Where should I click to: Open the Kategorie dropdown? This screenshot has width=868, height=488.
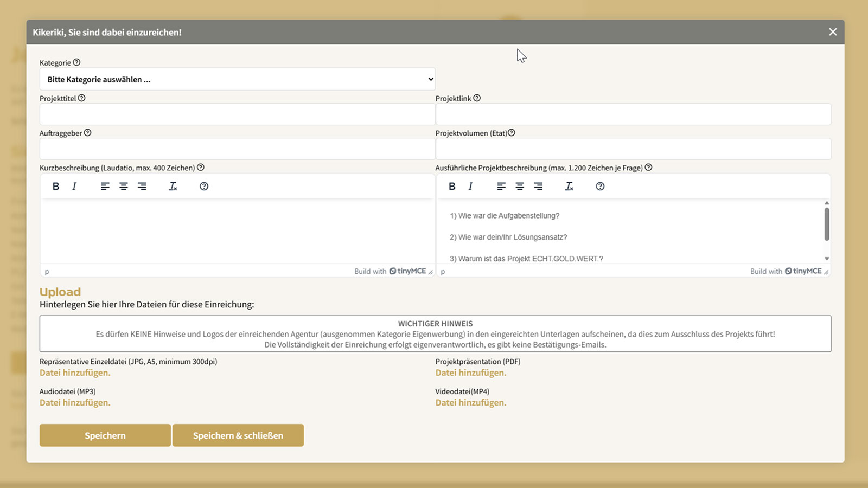pos(237,79)
